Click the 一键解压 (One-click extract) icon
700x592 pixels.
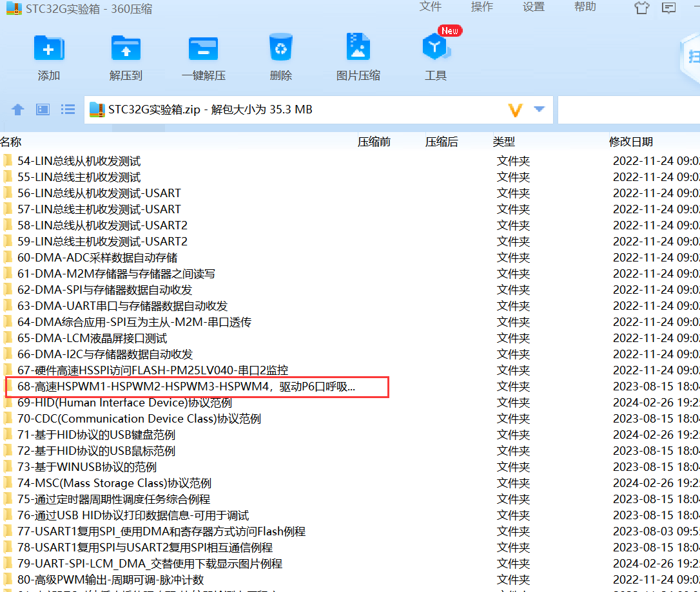[204, 48]
